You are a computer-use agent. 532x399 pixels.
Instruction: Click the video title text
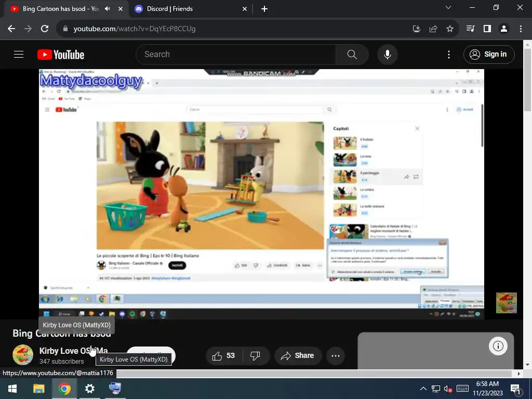pyautogui.click(x=62, y=334)
